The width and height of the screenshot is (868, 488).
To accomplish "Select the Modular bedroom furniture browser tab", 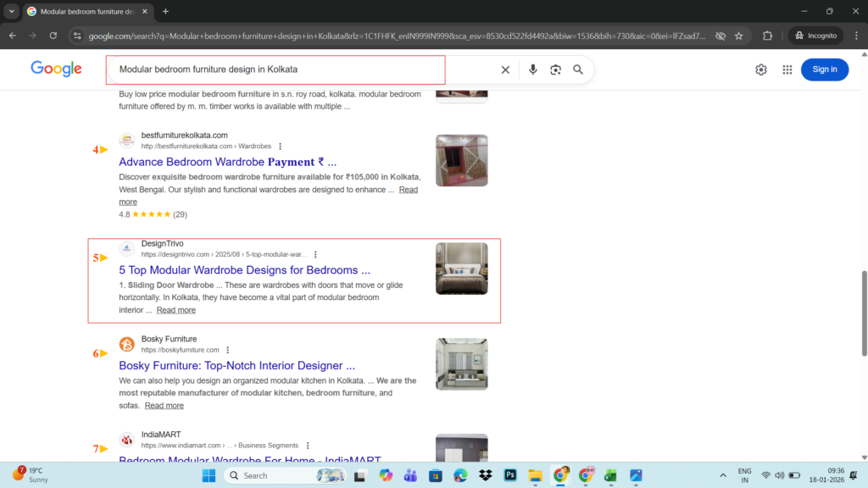I will tap(81, 11).
